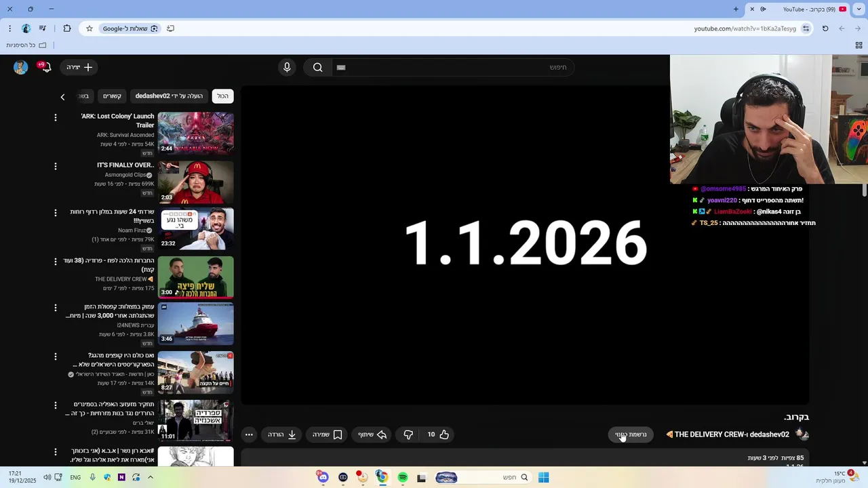Image resolution: width=868 pixels, height=488 pixels.
Task: Open options for IT'S FINALLY OVER video
Action: (x=56, y=166)
